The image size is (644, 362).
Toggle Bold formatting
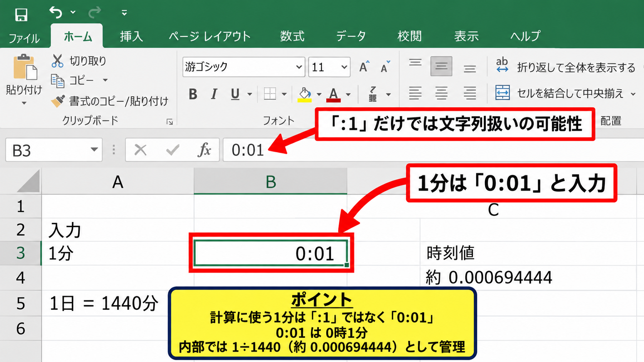coord(193,94)
